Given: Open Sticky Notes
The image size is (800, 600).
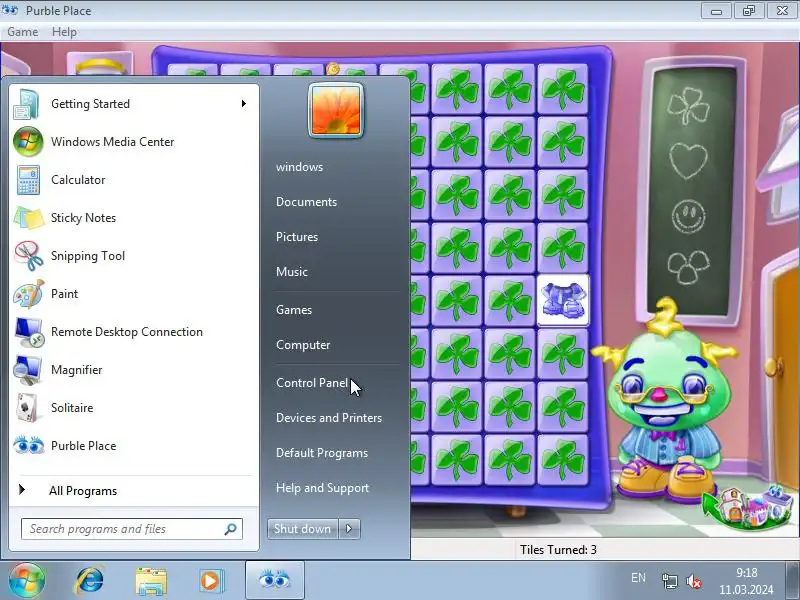Looking at the screenshot, I should (x=133, y=218).
